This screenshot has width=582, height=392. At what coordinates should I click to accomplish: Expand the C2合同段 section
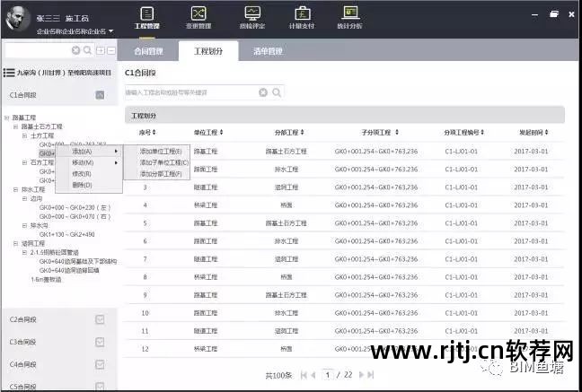click(x=101, y=318)
